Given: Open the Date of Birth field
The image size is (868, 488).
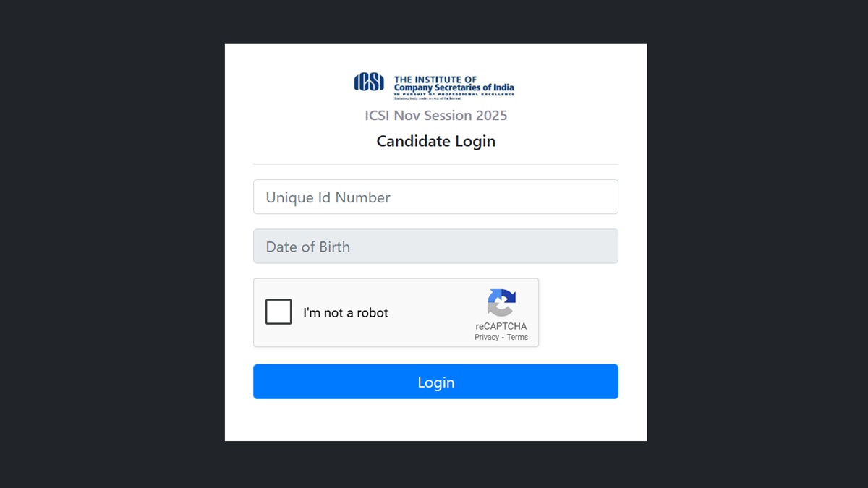Looking at the screenshot, I should coord(435,247).
